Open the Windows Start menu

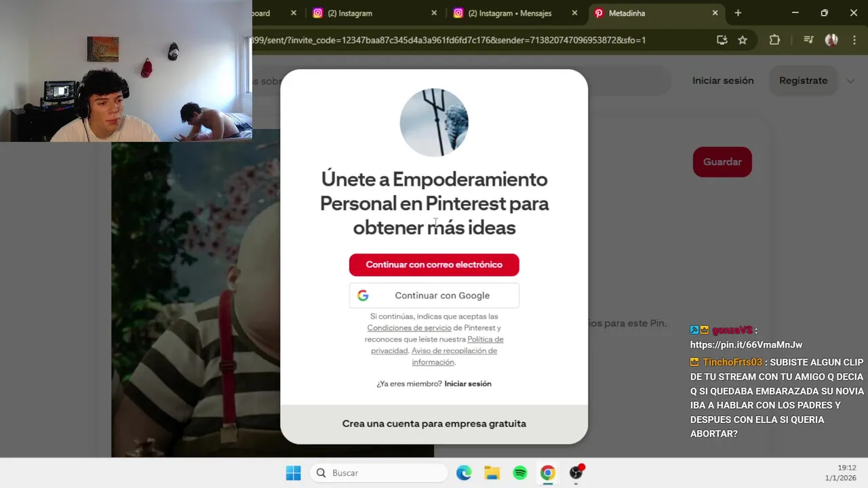(293, 473)
